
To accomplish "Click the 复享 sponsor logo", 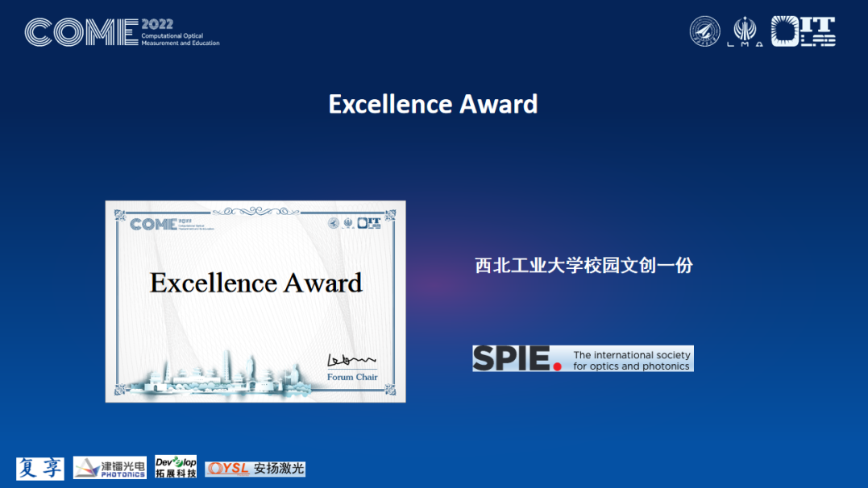I will [x=39, y=469].
